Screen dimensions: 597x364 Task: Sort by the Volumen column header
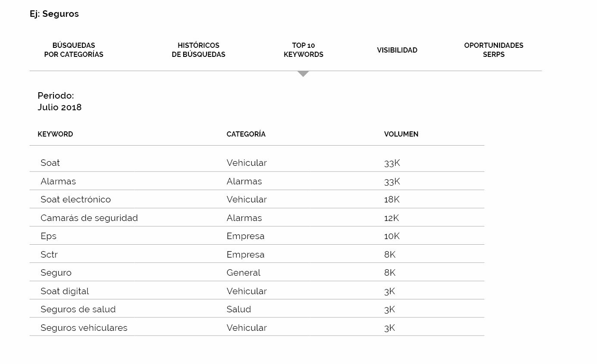(x=401, y=134)
